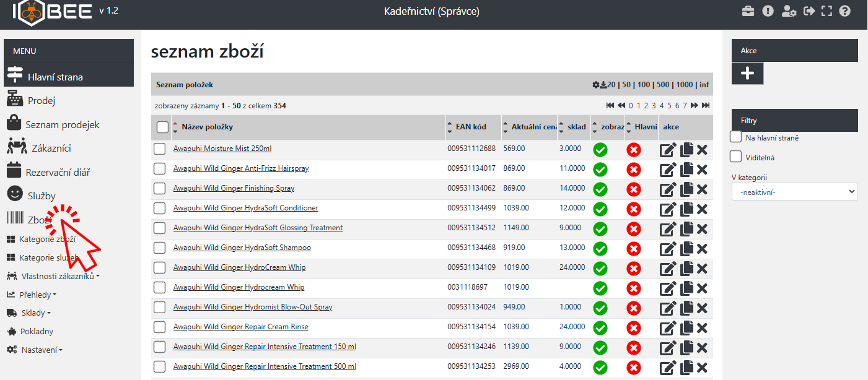Delete Repair Intensive Treatment 500 ml
Image resolution: width=868 pixels, height=380 pixels.
702,368
